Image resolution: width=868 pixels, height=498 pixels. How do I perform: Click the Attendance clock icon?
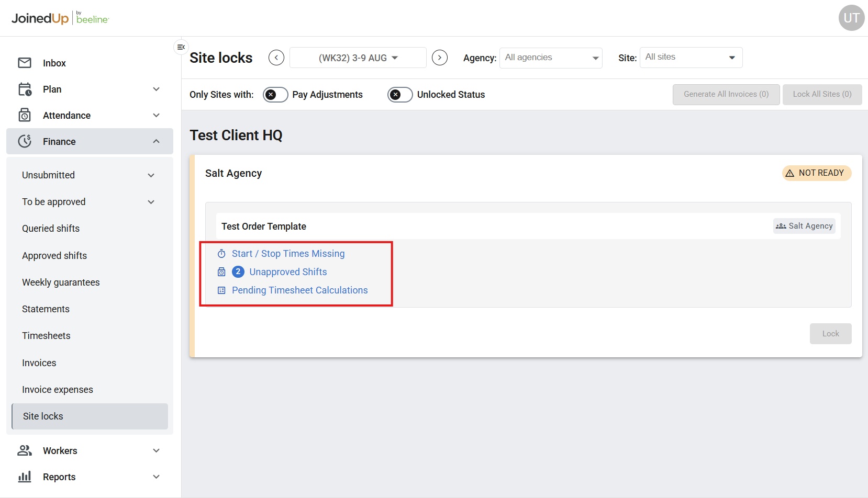coord(25,115)
